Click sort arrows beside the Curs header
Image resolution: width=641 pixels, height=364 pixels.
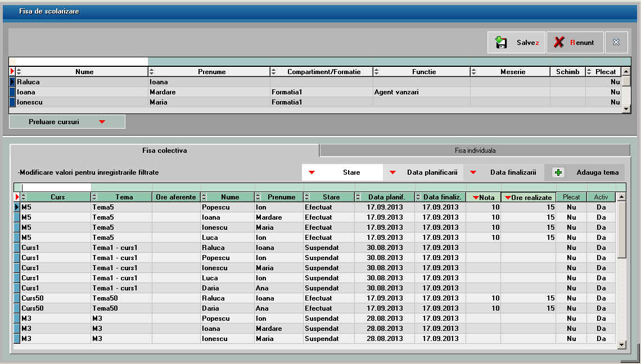pos(24,197)
